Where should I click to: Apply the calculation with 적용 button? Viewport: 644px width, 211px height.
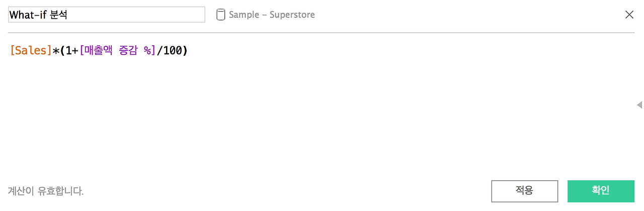525,191
